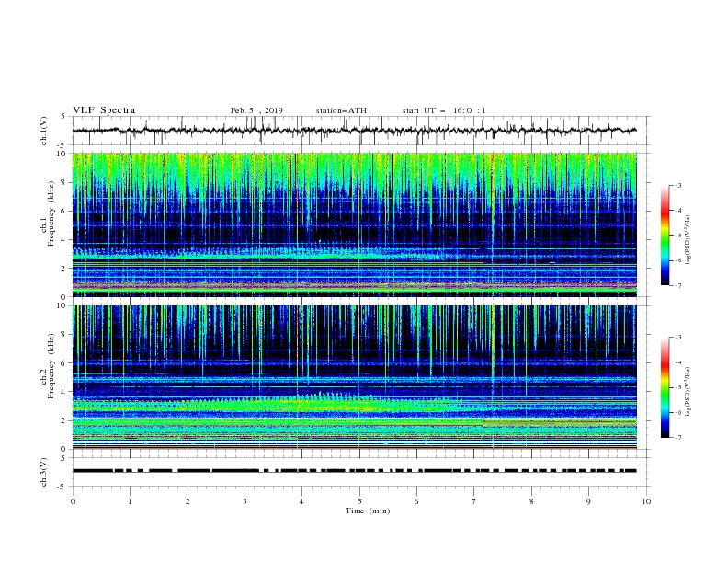Select the log(PSD) label beside ch.2 colorbar
Screen dimensions: 728x563
[x=688, y=391]
